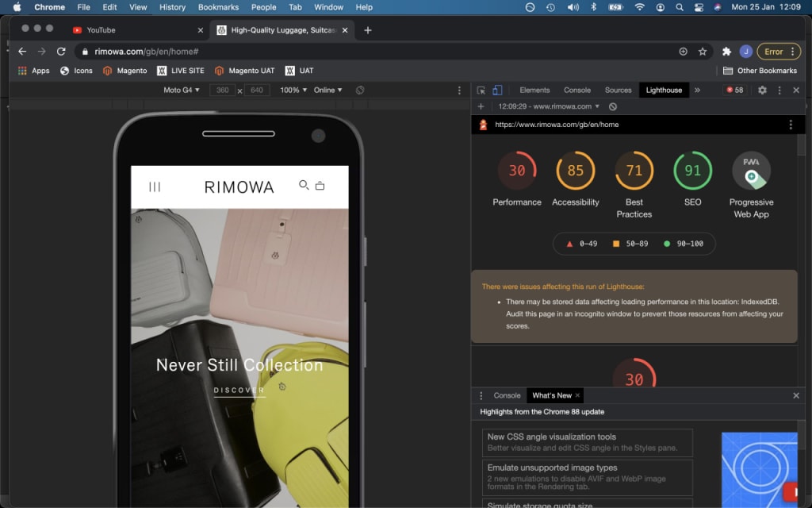Image resolution: width=812 pixels, height=508 pixels.
Task: Reload the current page
Action: click(x=61, y=52)
